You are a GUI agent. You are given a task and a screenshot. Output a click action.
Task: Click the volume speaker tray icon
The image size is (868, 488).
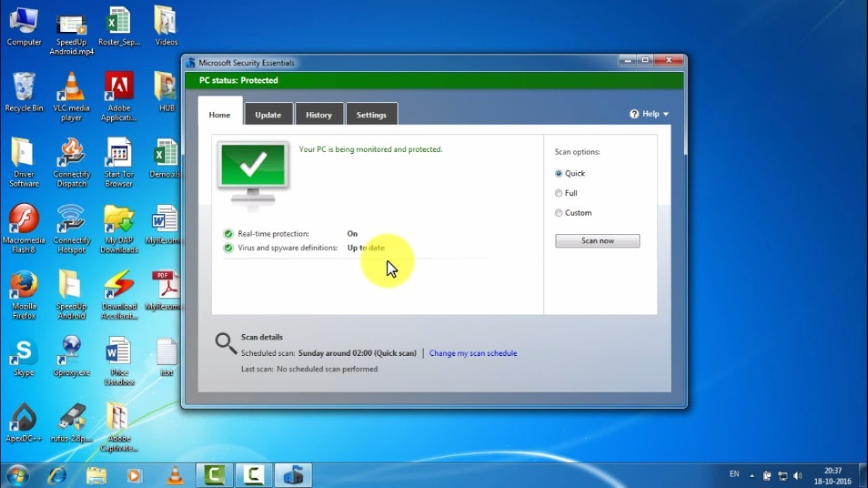[797, 476]
